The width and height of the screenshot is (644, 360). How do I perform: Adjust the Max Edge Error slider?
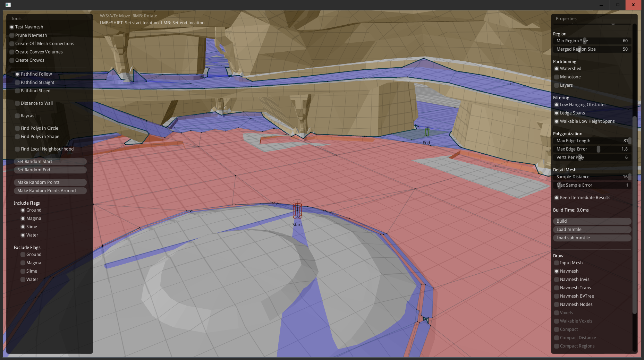pos(598,149)
